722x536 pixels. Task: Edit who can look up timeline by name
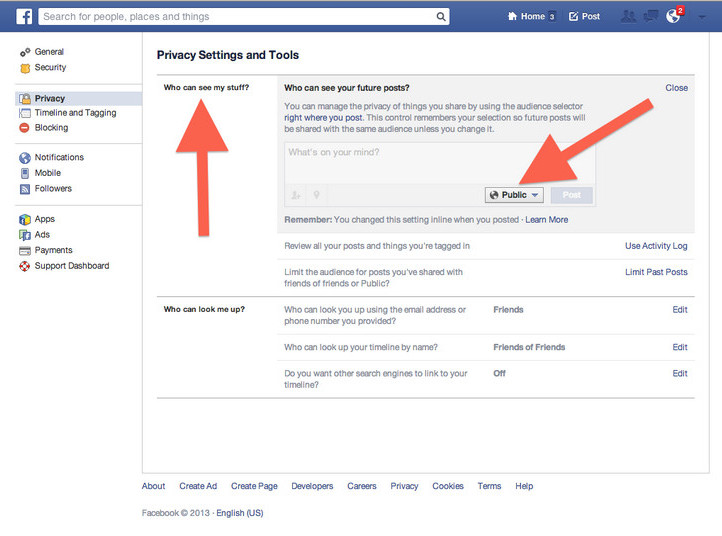pyautogui.click(x=680, y=347)
